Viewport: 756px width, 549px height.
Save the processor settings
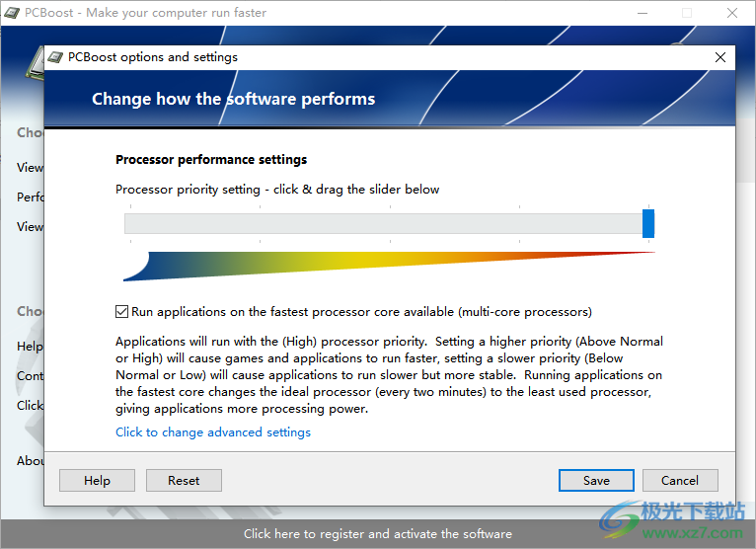point(596,481)
